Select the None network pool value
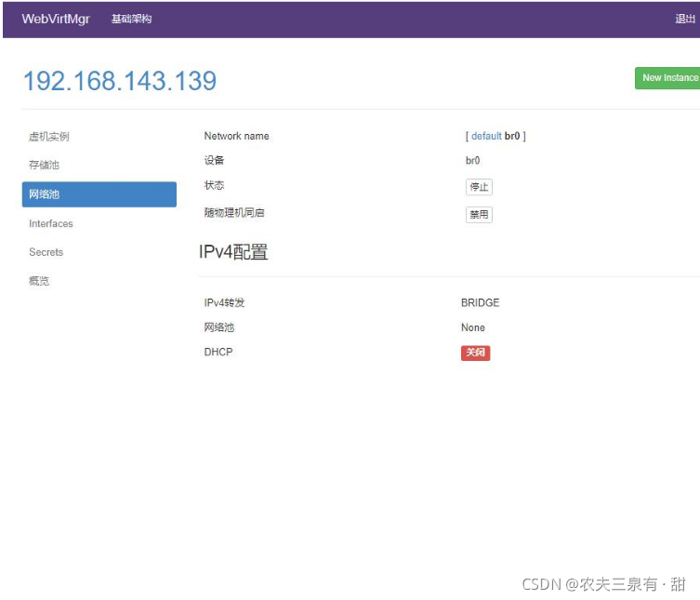The image size is (700, 600). (473, 327)
